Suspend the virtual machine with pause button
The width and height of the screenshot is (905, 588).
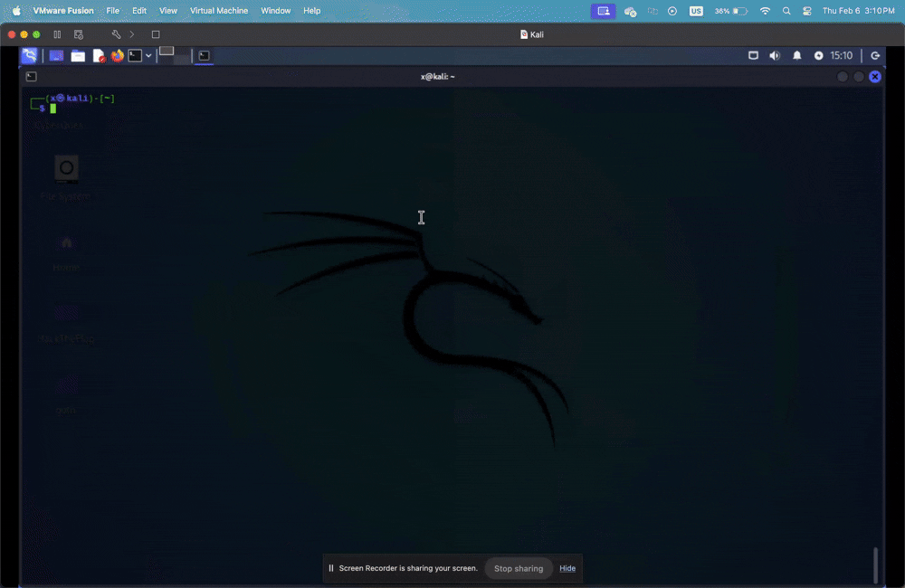57,34
